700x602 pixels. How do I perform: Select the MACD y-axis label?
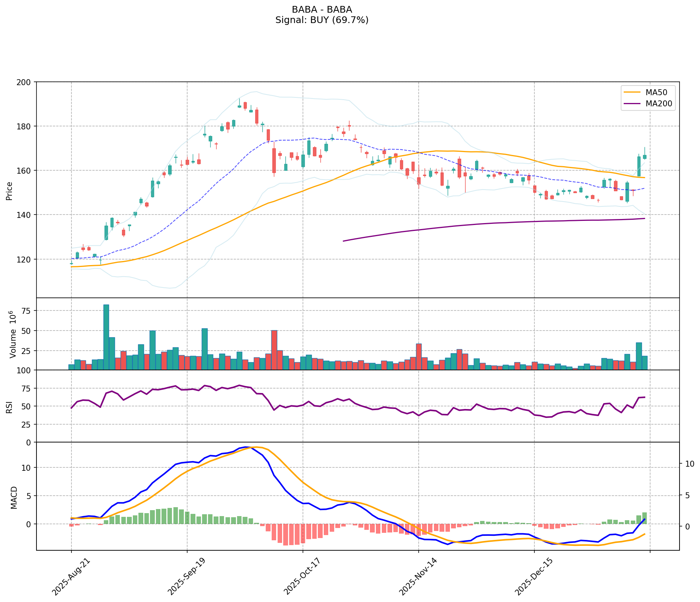[14, 497]
